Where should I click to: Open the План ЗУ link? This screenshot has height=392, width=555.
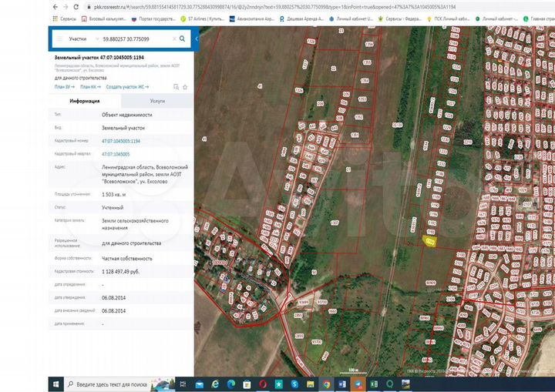tap(63, 87)
